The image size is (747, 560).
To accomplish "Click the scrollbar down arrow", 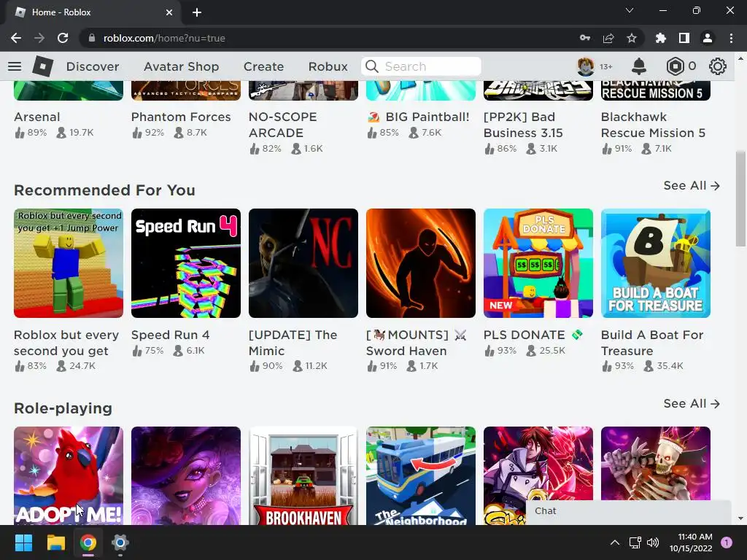I will (740, 518).
